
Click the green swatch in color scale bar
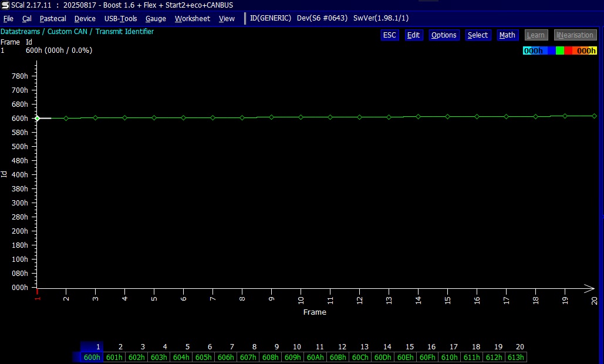point(560,51)
